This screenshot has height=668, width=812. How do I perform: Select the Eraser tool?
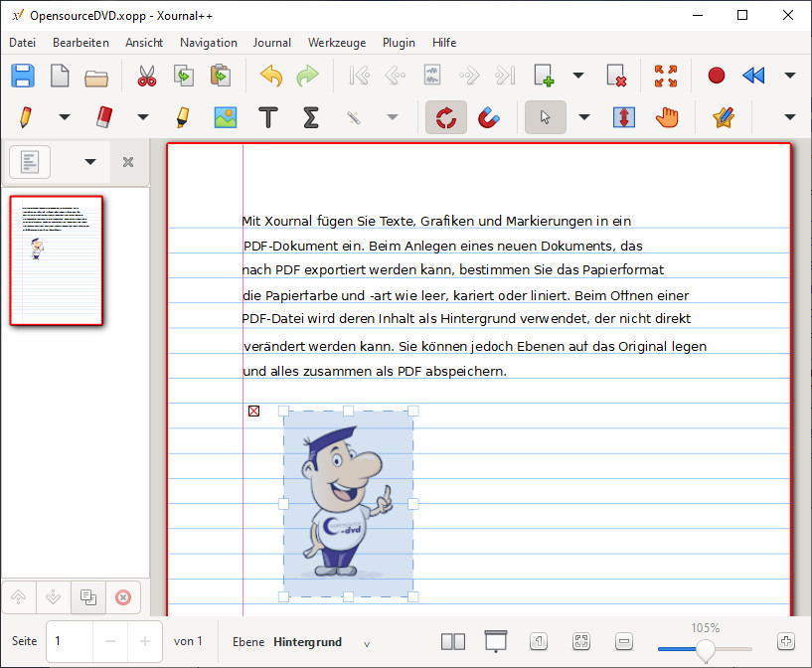click(x=105, y=117)
